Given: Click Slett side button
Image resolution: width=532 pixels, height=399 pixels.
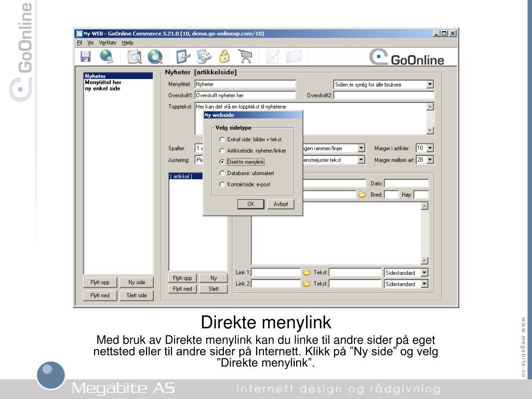Looking at the screenshot, I should 137,295.
